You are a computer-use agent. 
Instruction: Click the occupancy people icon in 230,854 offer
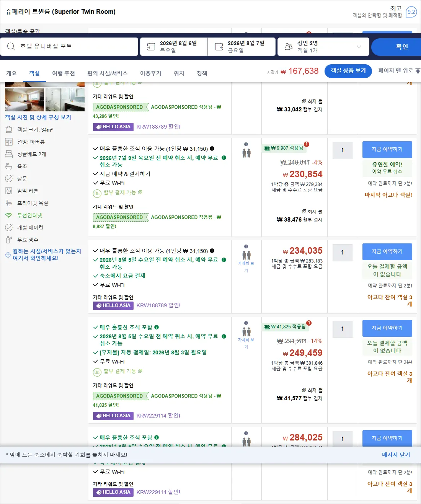(246, 153)
